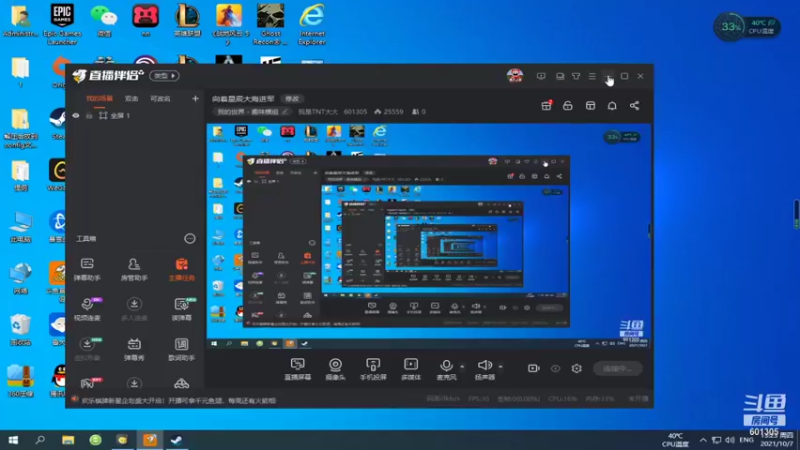
Task: Collapse the 工具箱 toolbox panel
Action: [190, 238]
